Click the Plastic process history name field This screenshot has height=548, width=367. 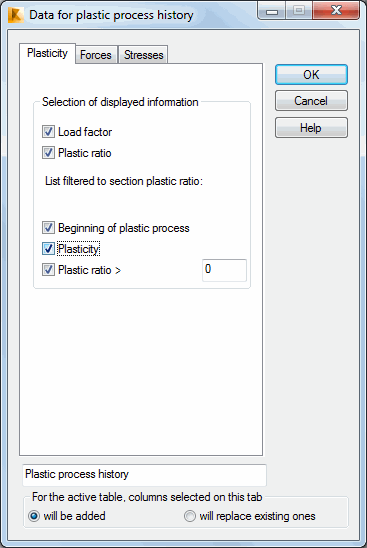coord(144,475)
